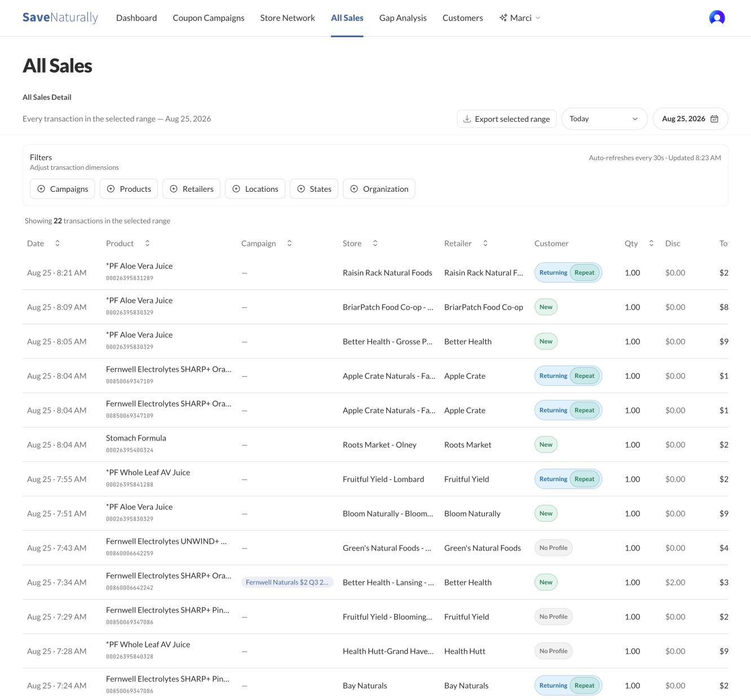The height and width of the screenshot is (700, 751).
Task: Click the Aug 25 · 8:21 AM date cell
Action: point(57,273)
